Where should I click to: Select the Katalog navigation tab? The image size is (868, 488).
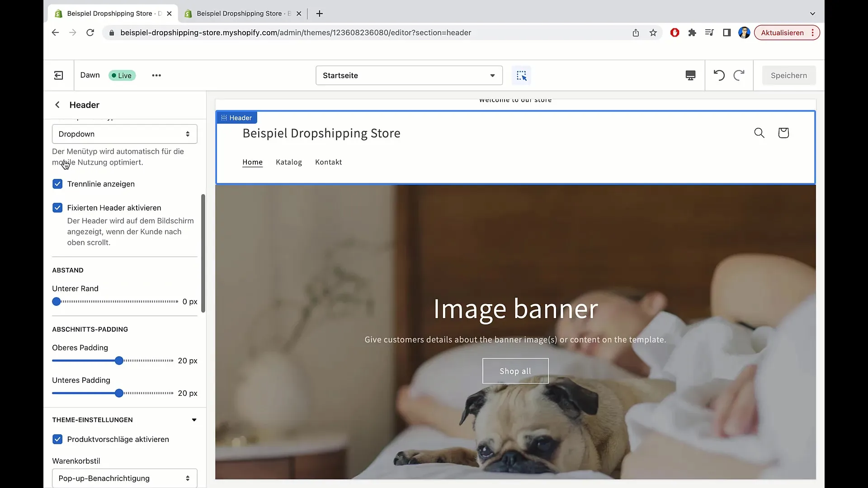click(x=289, y=162)
